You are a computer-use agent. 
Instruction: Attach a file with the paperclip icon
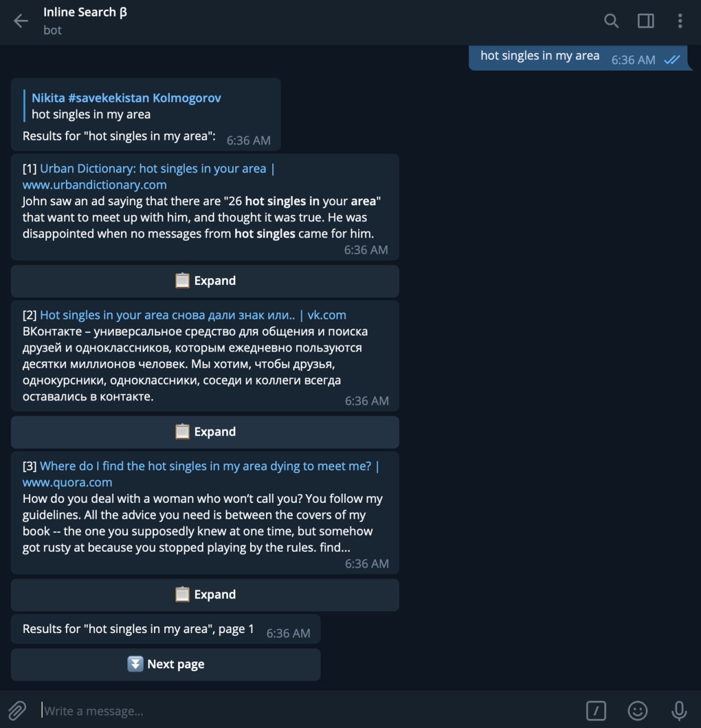click(x=17, y=710)
